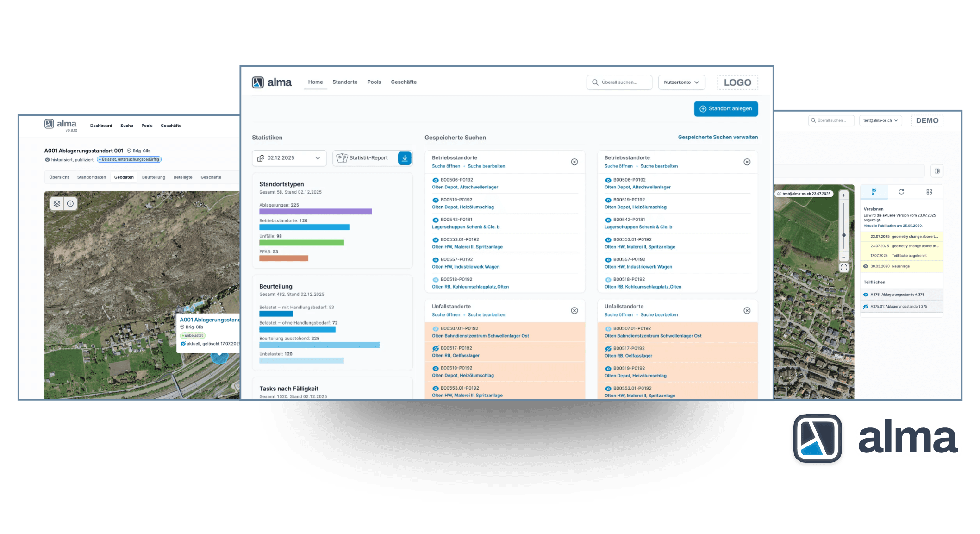Image resolution: width=980 pixels, height=534 pixels.
Task: Zoom in with the map plus button
Action: pos(844,195)
